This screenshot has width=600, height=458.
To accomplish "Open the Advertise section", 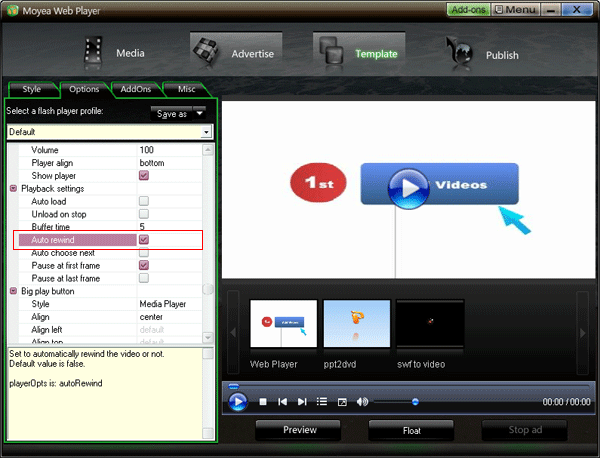I will tap(236, 52).
